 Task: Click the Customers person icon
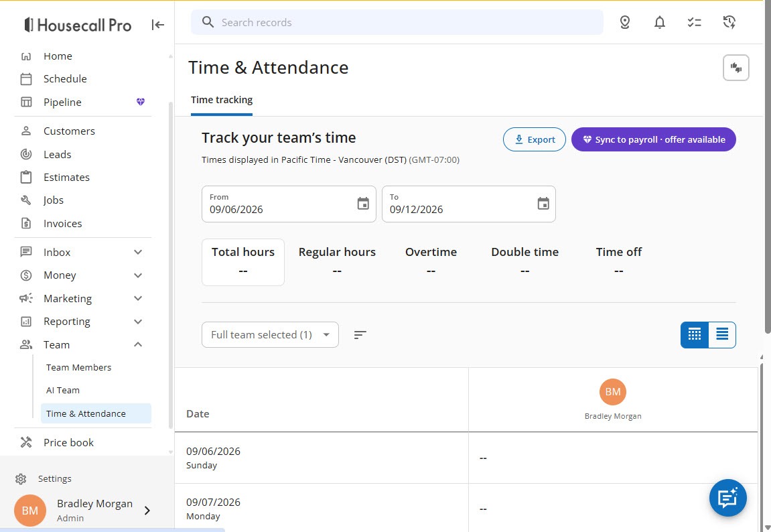26,131
